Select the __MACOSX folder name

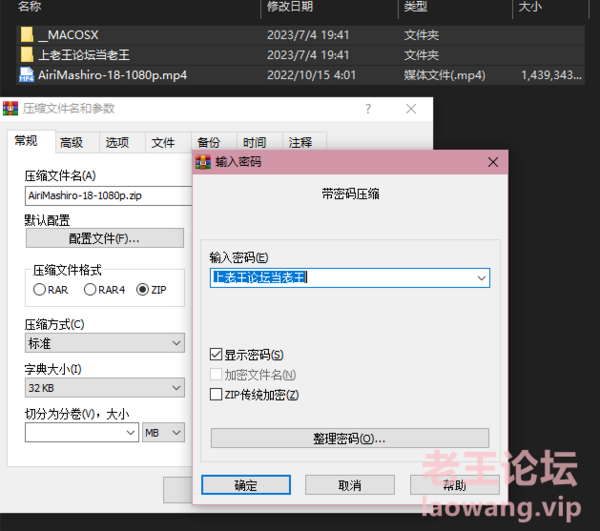68,35
